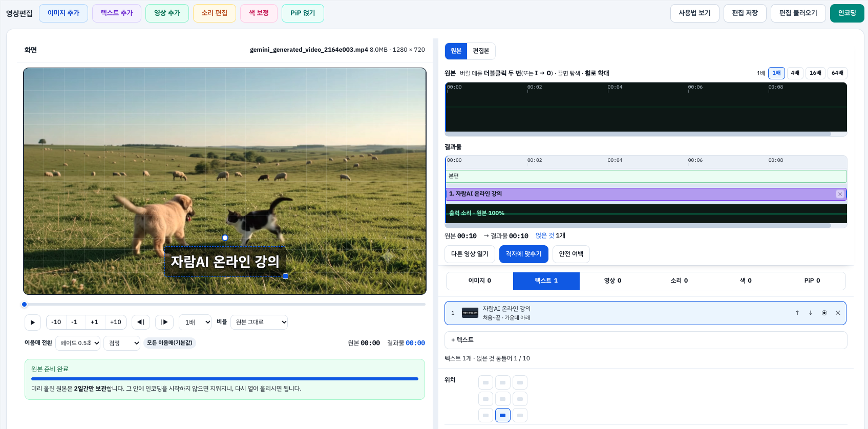
Task: Choose the top-center position cell
Action: pyautogui.click(x=503, y=382)
